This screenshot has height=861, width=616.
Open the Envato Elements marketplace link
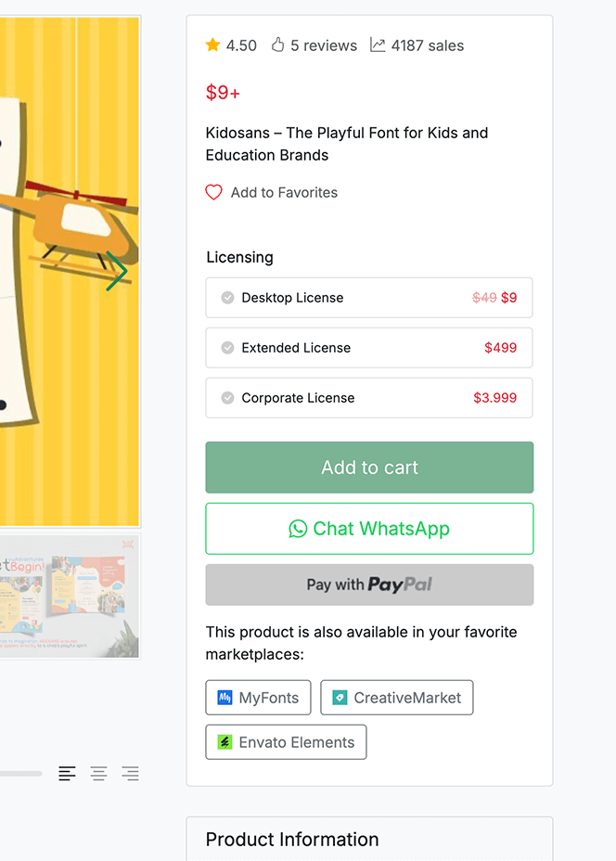click(x=286, y=742)
